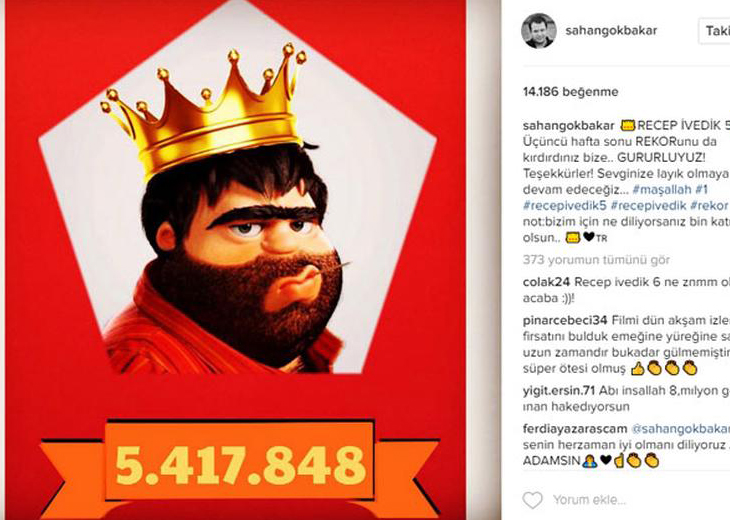Open the #recepivedik5 hashtag
730x520 pixels.
[565, 205]
